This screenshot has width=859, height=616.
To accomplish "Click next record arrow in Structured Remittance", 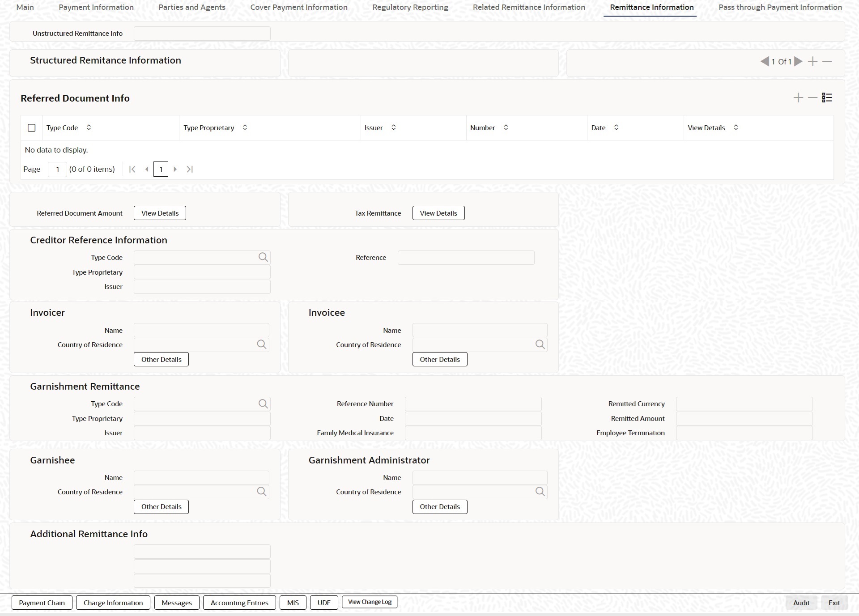I will click(x=799, y=61).
